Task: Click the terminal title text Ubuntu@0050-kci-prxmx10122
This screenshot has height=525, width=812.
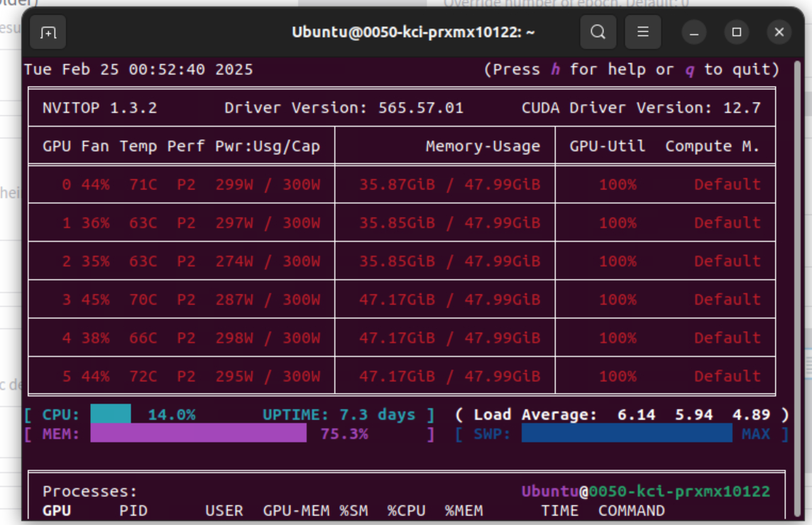Action: [x=412, y=32]
